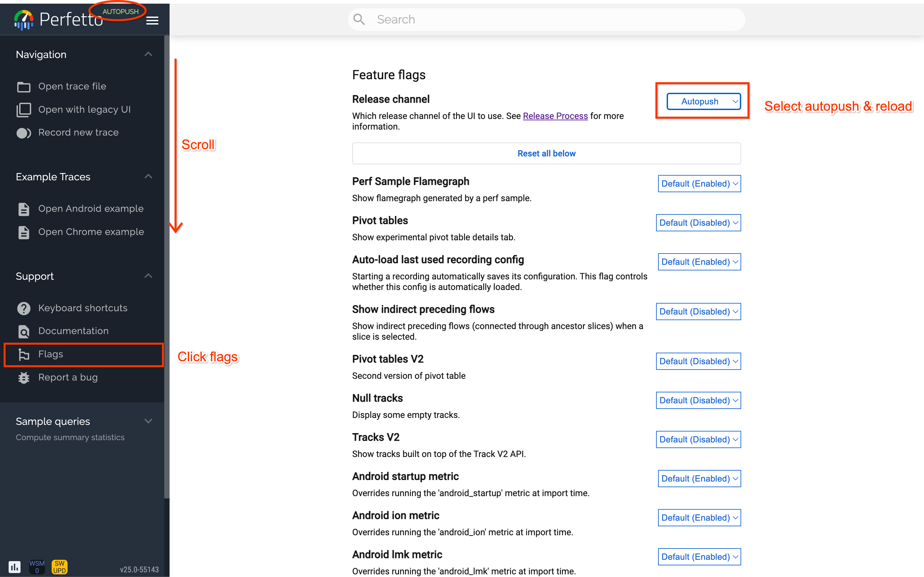
Task: Open the hamburger menu
Action: [152, 20]
